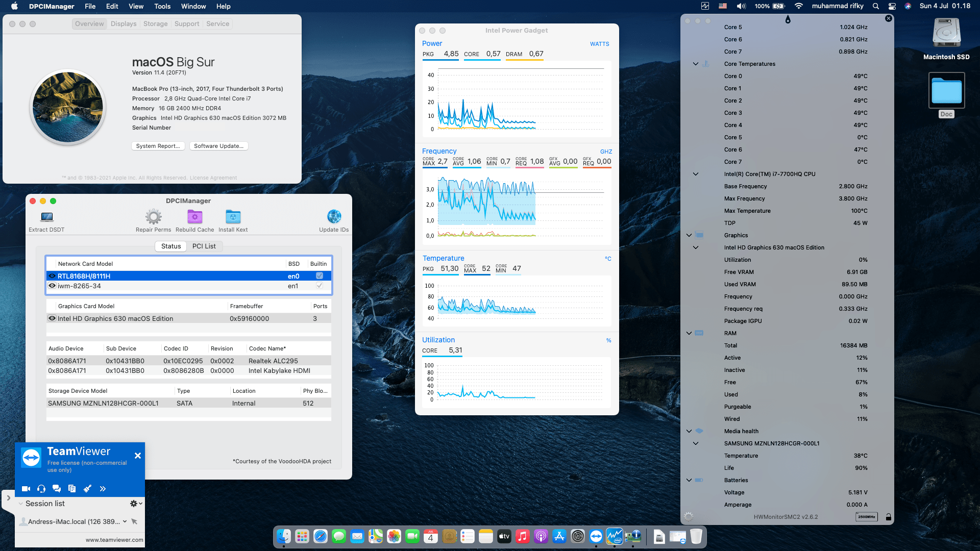Open the Window menu
This screenshot has height=551, width=980.
(x=193, y=6)
